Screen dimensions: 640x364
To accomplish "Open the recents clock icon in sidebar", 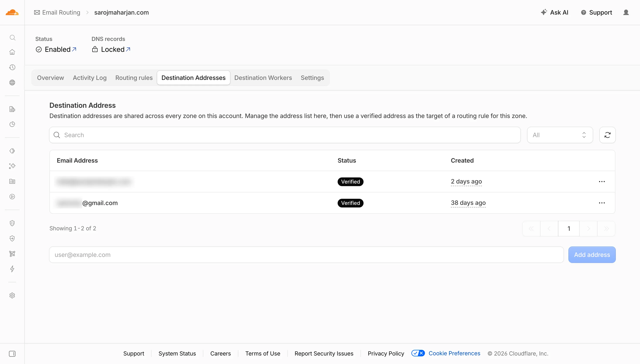I will point(12,67).
